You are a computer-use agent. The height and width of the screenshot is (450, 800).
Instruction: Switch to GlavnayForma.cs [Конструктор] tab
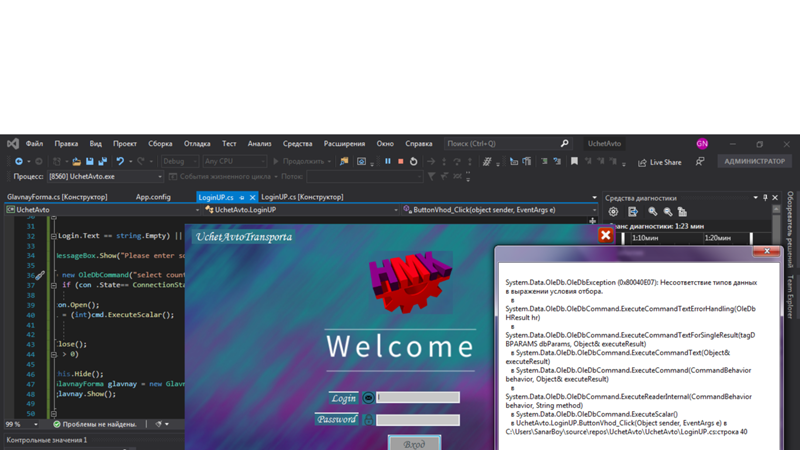point(57,197)
